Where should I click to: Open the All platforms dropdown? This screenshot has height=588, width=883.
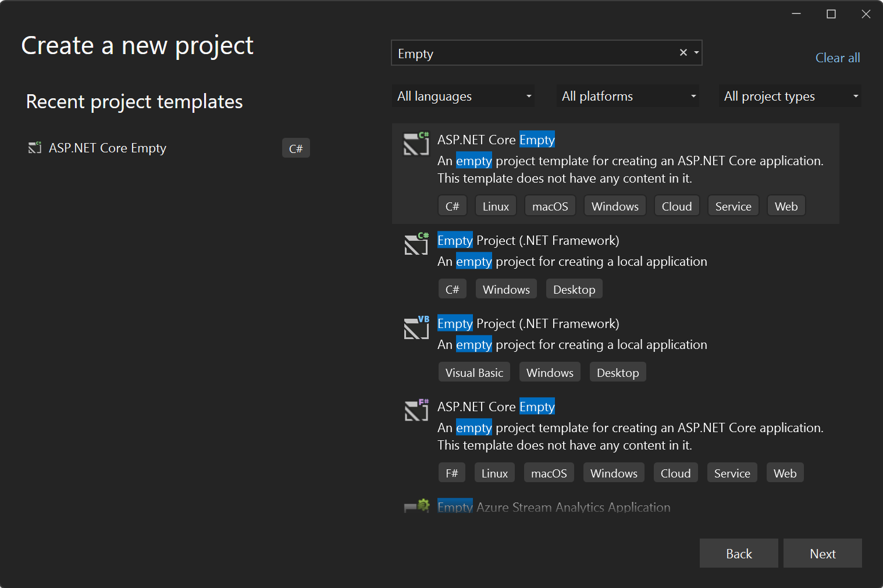click(x=628, y=96)
